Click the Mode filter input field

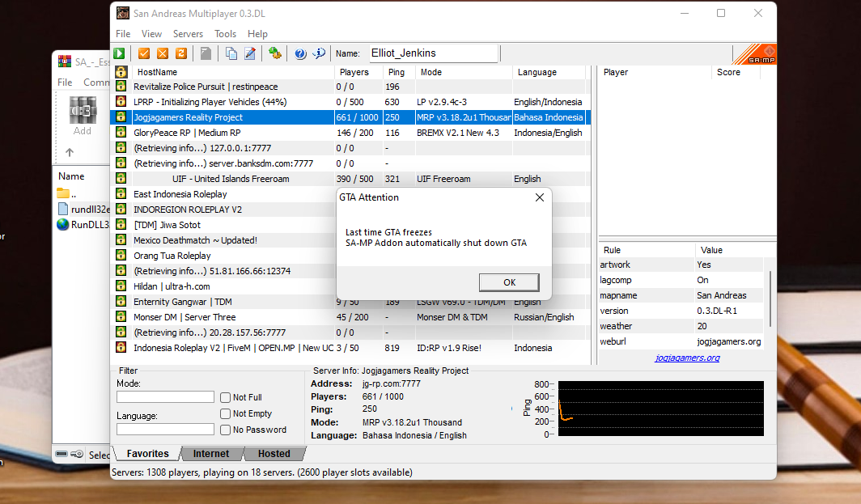coord(165,397)
